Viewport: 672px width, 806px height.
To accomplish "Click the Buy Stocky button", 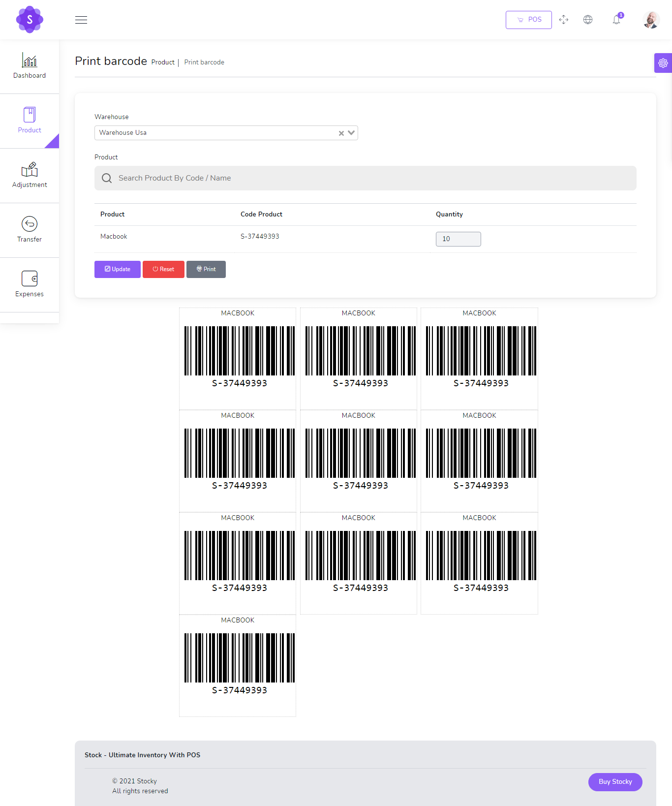I will pyautogui.click(x=615, y=782).
